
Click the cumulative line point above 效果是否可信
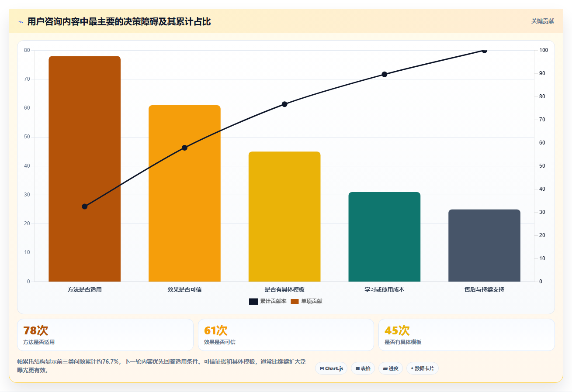point(184,148)
